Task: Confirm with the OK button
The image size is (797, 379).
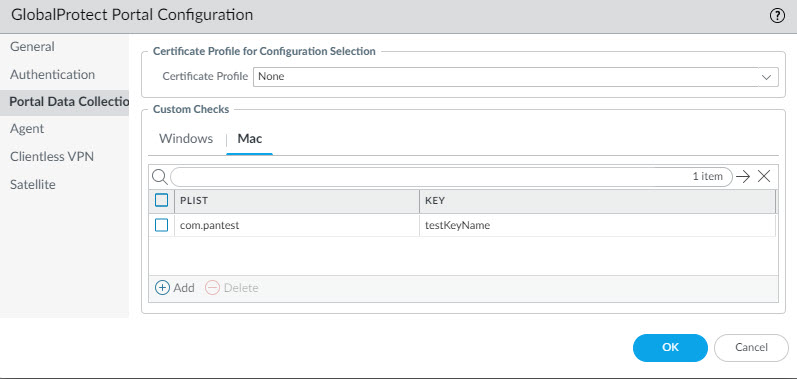Action: pyautogui.click(x=670, y=348)
